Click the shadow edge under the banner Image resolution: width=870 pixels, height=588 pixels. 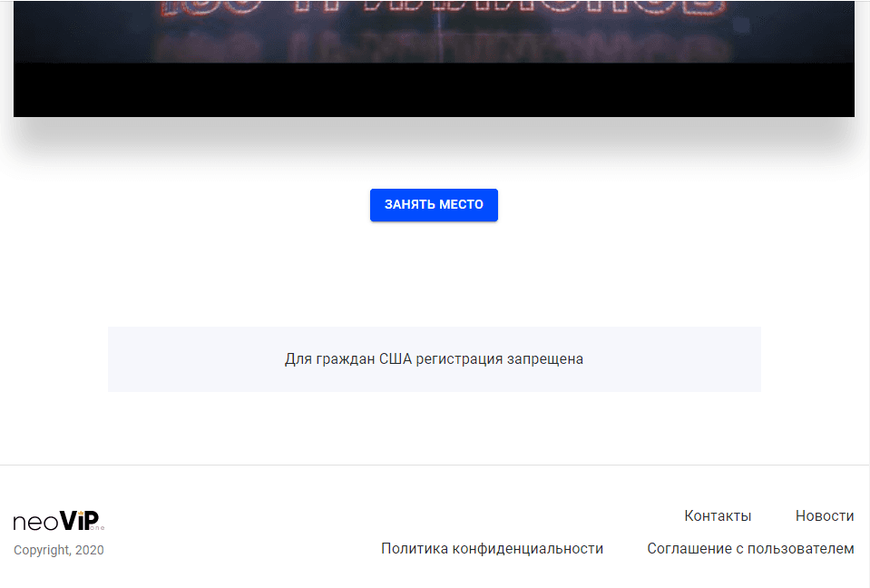coord(434,127)
